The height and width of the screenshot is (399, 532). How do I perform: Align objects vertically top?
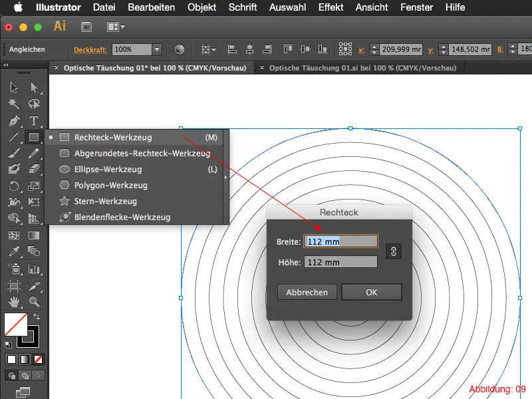pos(288,49)
